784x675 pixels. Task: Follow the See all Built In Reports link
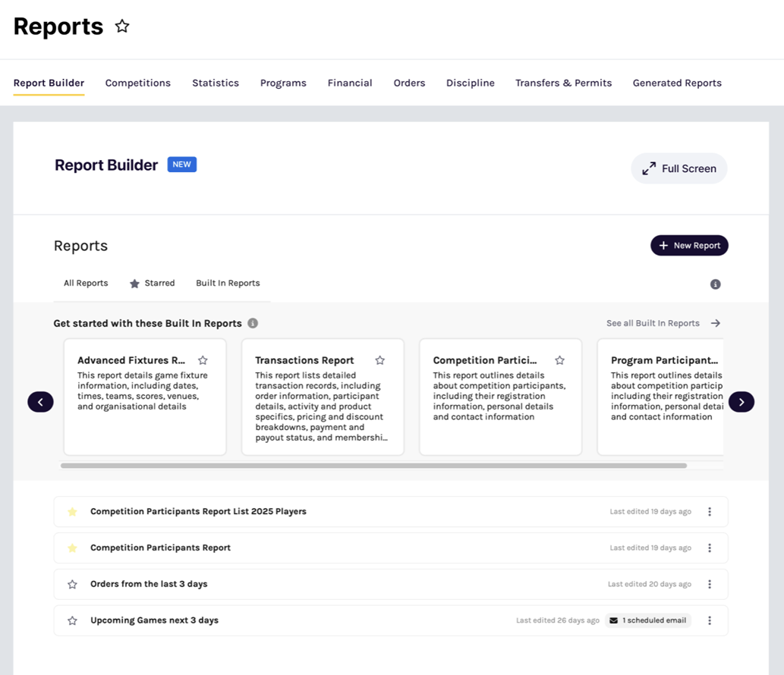(x=663, y=323)
